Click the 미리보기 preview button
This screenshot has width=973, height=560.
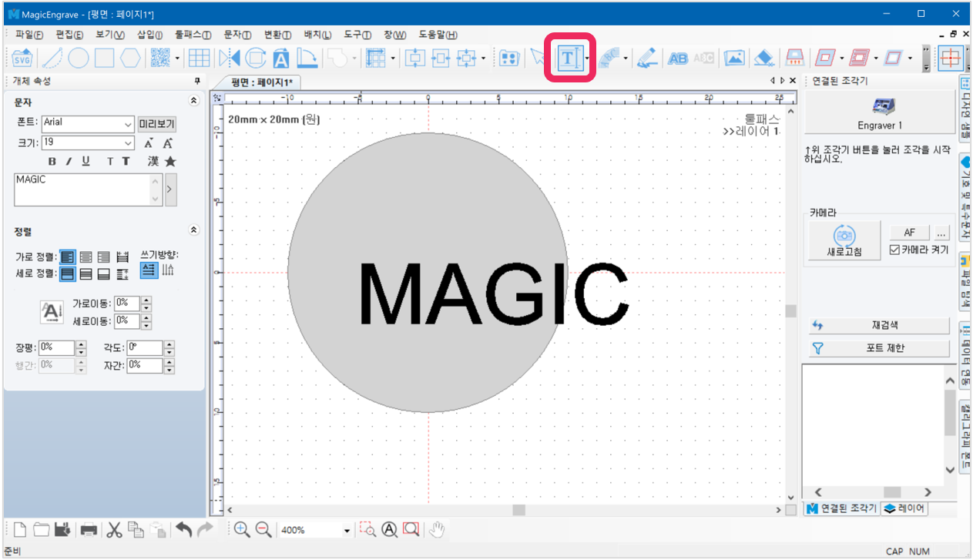click(157, 124)
